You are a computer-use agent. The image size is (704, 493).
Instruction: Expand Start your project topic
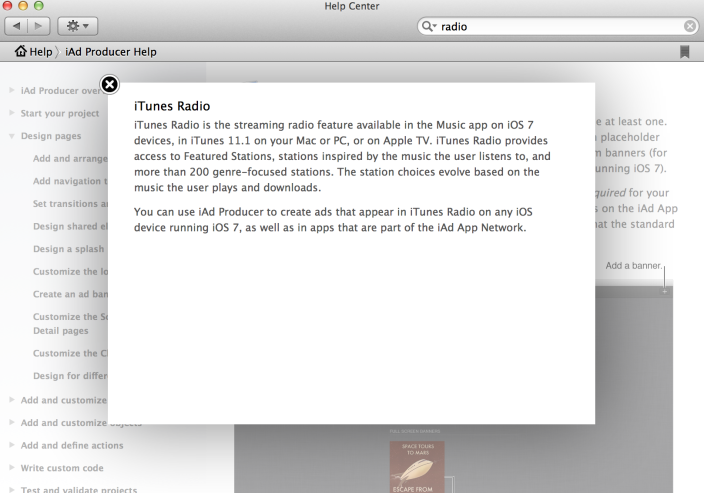pyautogui.click(x=12, y=113)
